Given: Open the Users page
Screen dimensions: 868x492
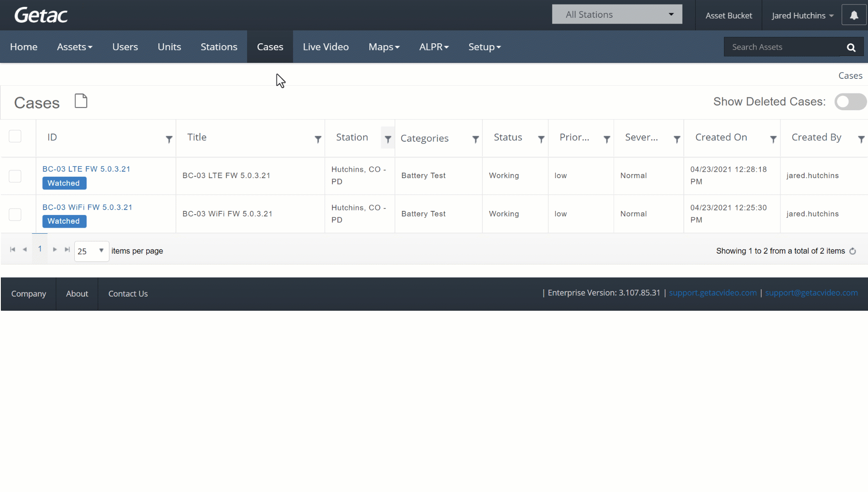Looking at the screenshot, I should [x=125, y=47].
